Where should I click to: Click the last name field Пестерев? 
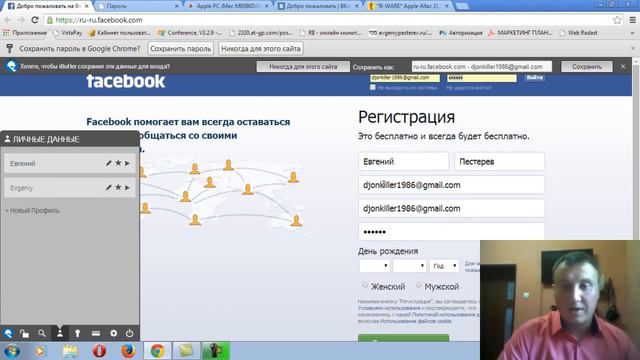click(x=500, y=162)
